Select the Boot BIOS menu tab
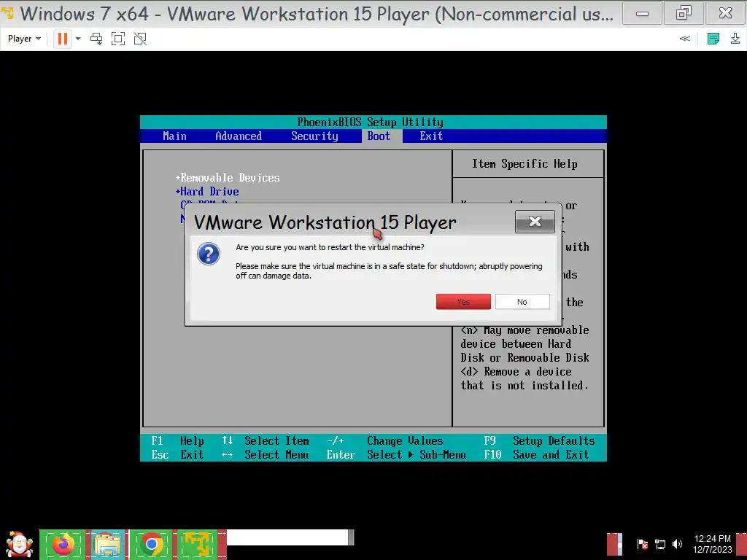Image resolution: width=747 pixels, height=560 pixels. (379, 136)
